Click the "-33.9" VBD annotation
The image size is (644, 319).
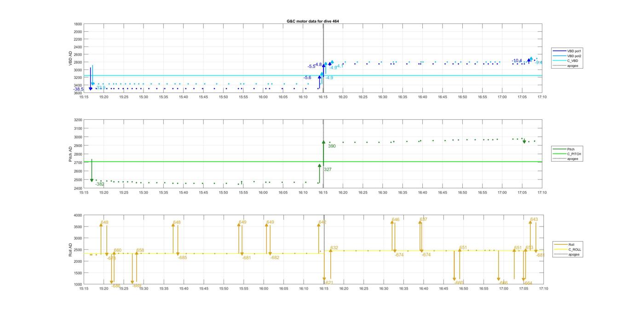coord(100,87)
